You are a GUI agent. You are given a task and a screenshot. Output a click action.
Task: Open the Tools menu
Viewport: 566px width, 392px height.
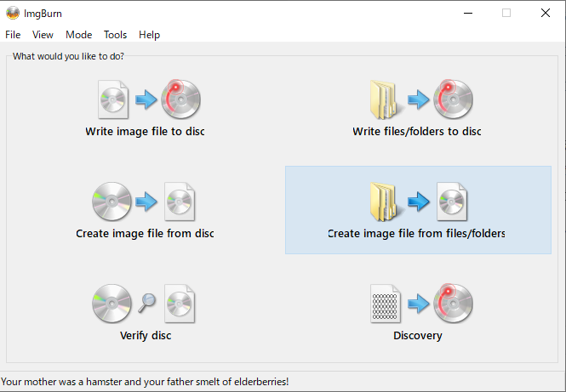(115, 35)
